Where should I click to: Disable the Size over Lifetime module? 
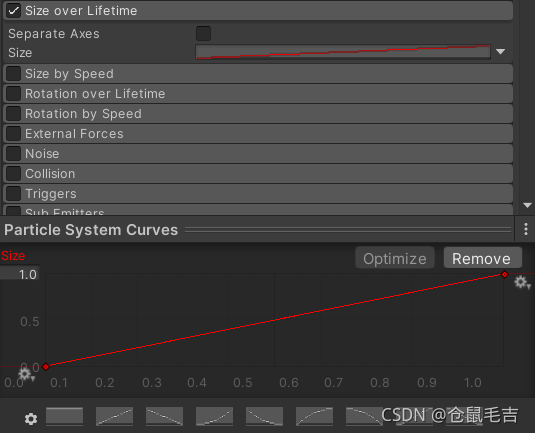(x=13, y=11)
